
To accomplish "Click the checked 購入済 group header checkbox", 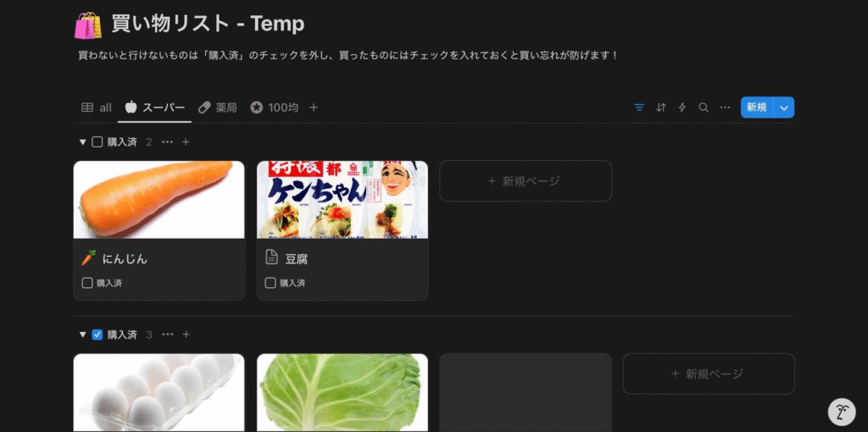I will click(97, 335).
